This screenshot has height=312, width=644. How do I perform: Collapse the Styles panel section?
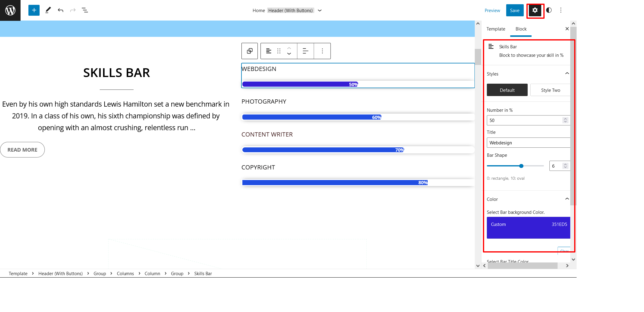567,73
